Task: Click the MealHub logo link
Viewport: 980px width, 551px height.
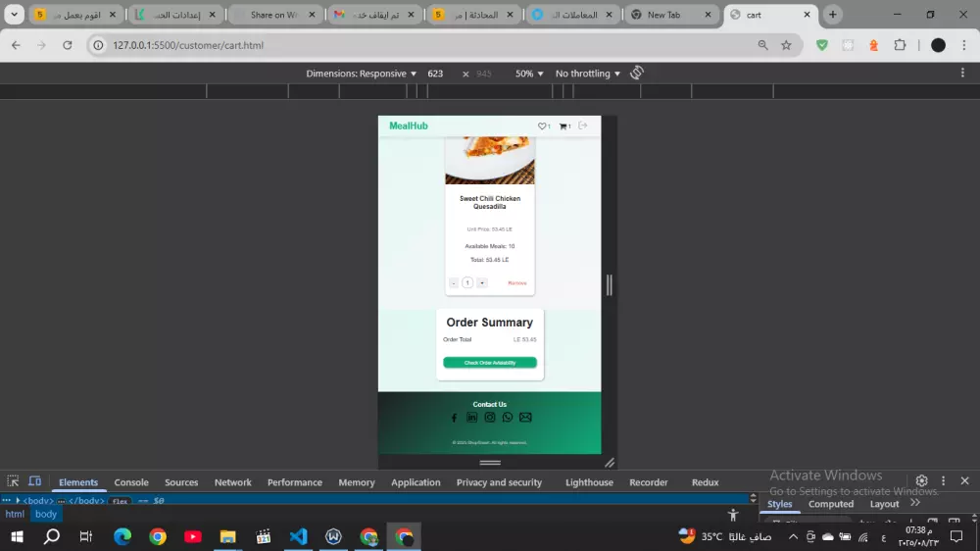Action: 409,125
